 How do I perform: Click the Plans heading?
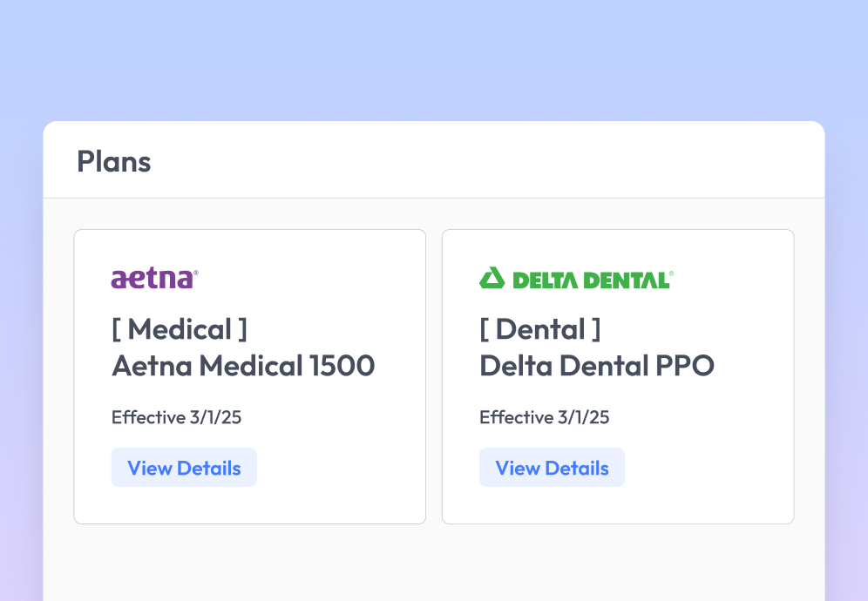(x=114, y=161)
